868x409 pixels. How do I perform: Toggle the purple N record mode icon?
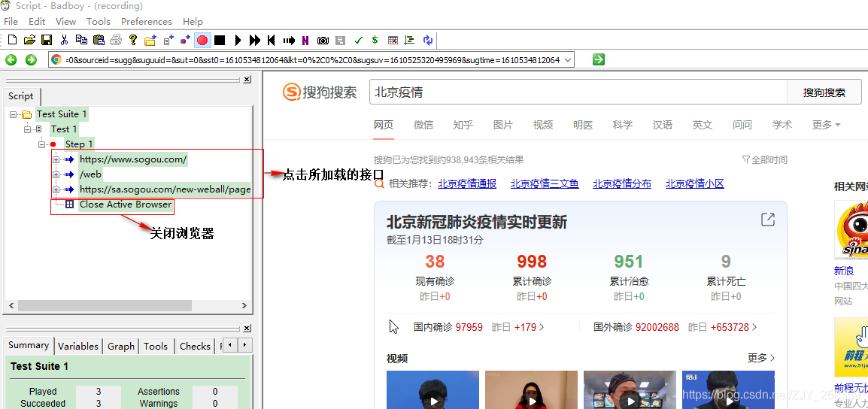tap(305, 40)
